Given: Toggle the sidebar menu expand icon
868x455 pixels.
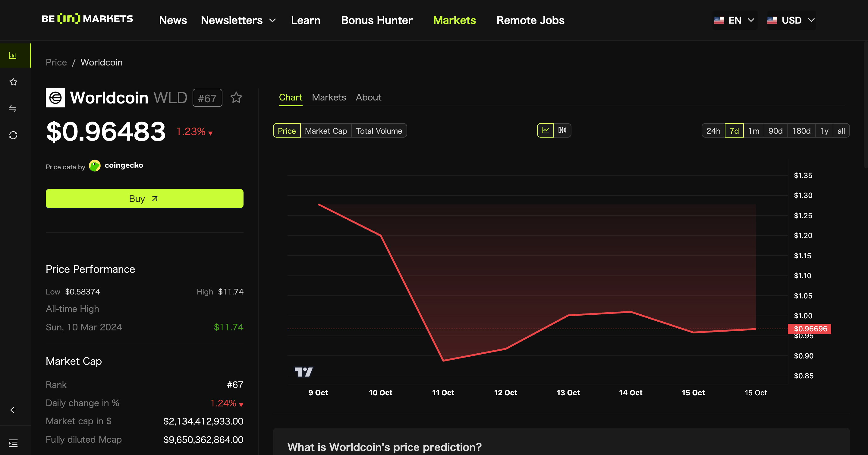Looking at the screenshot, I should coord(13,443).
